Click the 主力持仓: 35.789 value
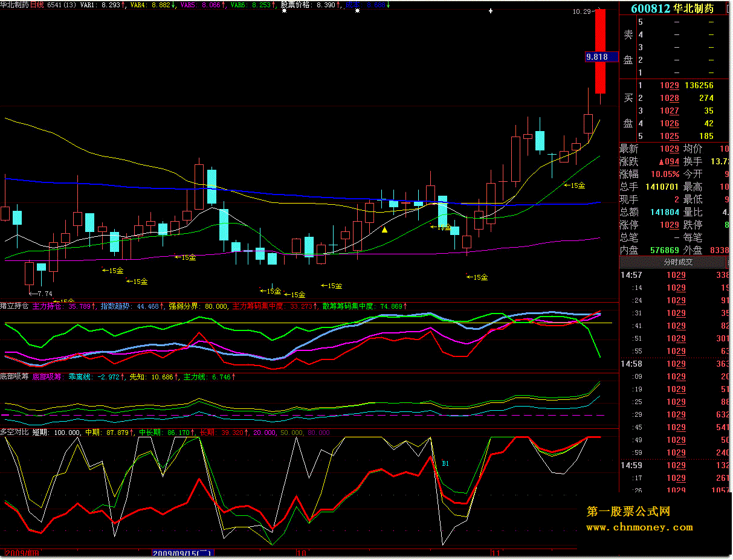The width and height of the screenshot is (733, 560). point(63,306)
